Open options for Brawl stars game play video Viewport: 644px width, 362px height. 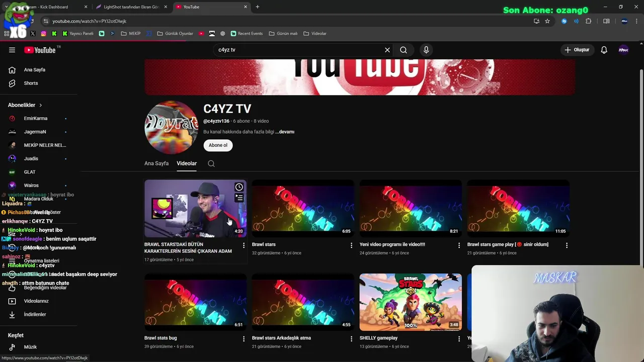pos(567,245)
